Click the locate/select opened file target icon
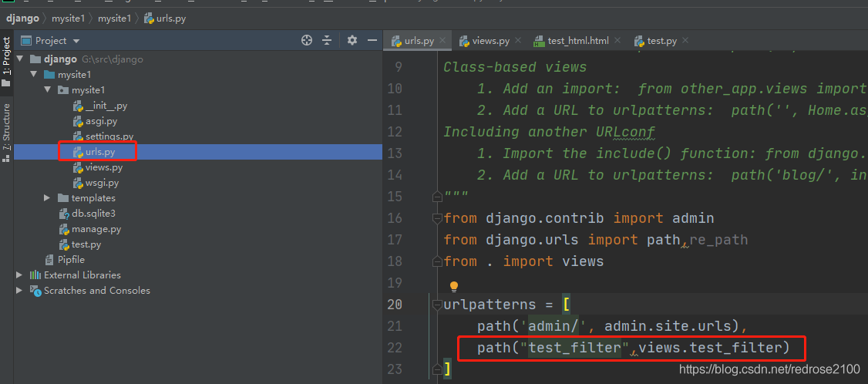 point(307,40)
